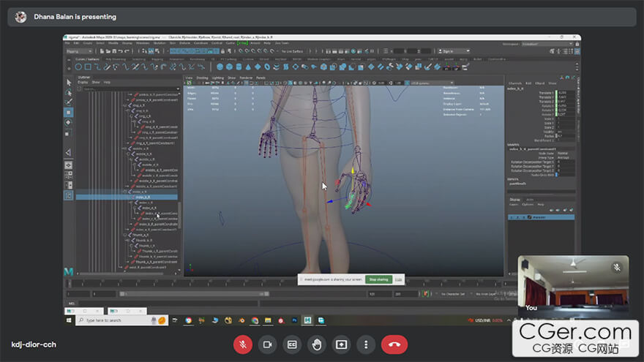Screen dimensions: 644x362
Task: Open Meet's three-dot more options
Action: (366, 344)
